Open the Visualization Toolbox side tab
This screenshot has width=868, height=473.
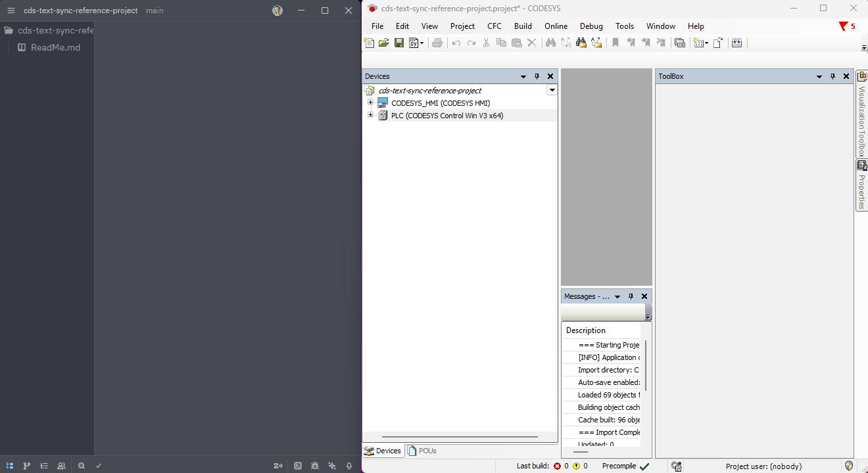[x=861, y=114]
